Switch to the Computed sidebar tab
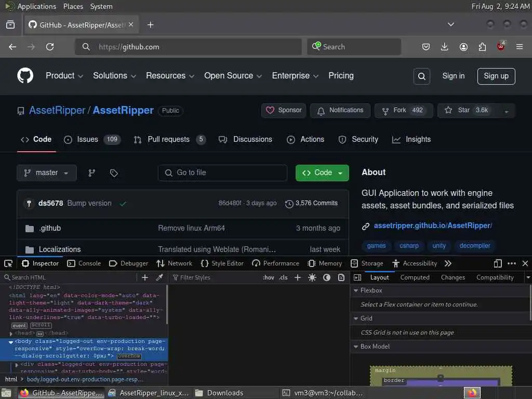532x399 pixels. click(x=415, y=277)
